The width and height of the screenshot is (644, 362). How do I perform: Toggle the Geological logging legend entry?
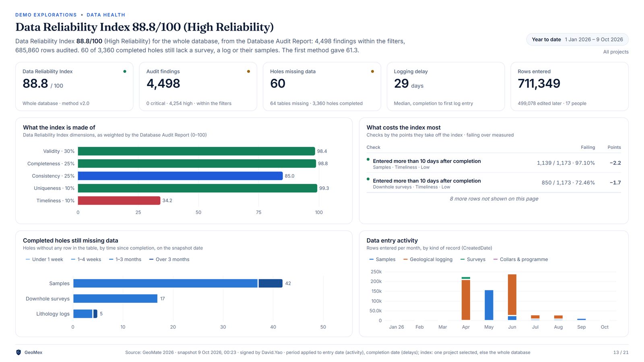pos(428,259)
